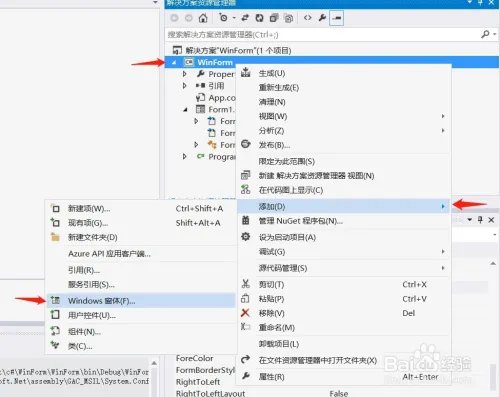This screenshot has width=500, height=397.
Task: Click the gear icon beside 设为启动项目
Action: pos(246,237)
